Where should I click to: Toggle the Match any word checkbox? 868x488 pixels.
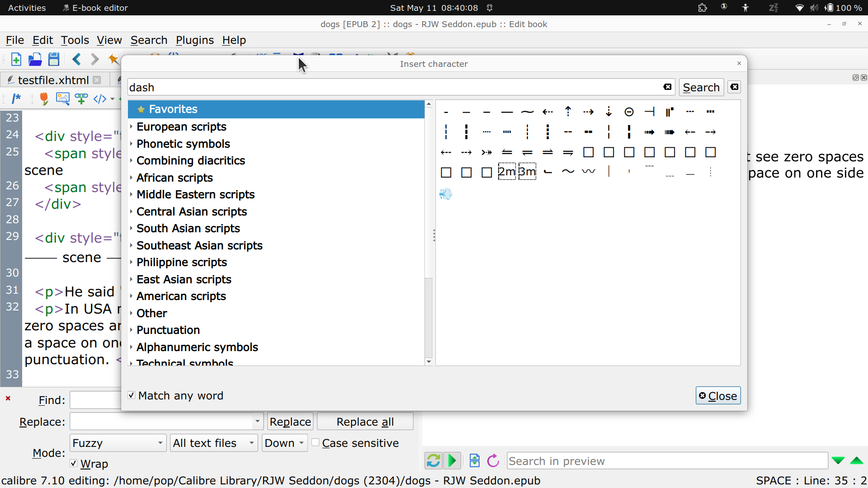coord(132,395)
